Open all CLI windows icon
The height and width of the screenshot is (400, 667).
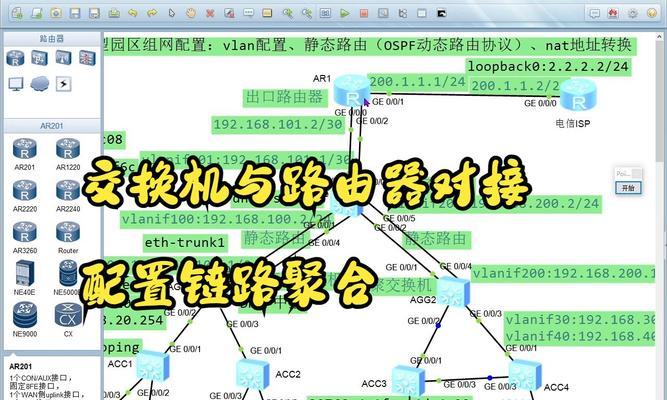tap(442, 13)
